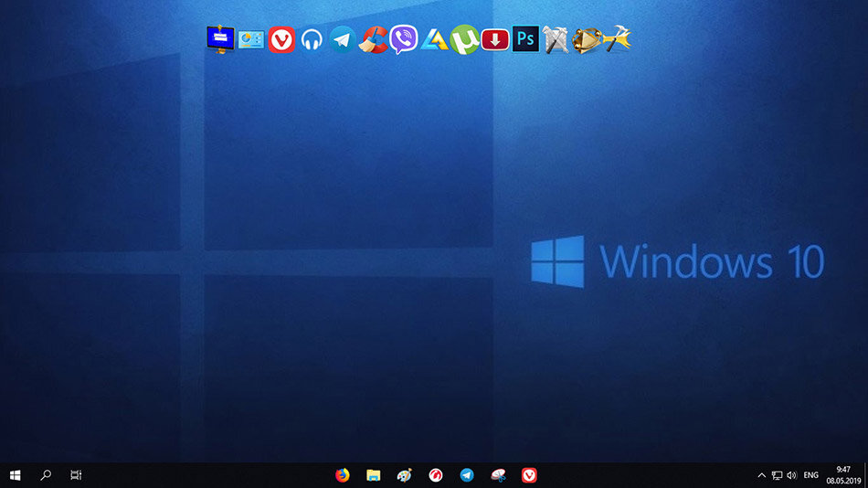Screen dimensions: 868x488
Task: Launch Vivaldi from the desktop dock
Action: point(281,40)
